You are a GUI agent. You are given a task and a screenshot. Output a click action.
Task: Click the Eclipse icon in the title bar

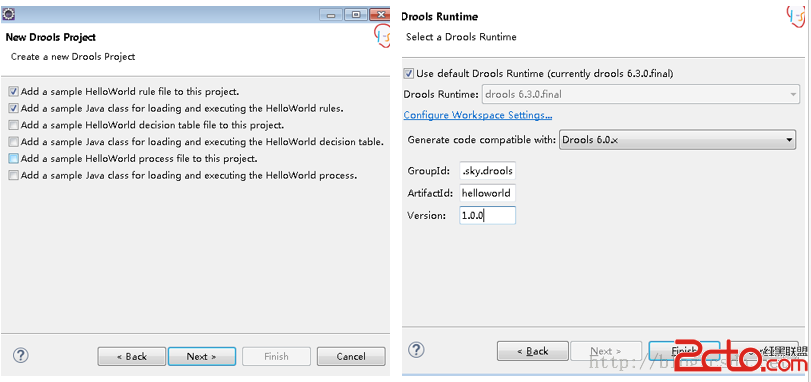click(9, 14)
